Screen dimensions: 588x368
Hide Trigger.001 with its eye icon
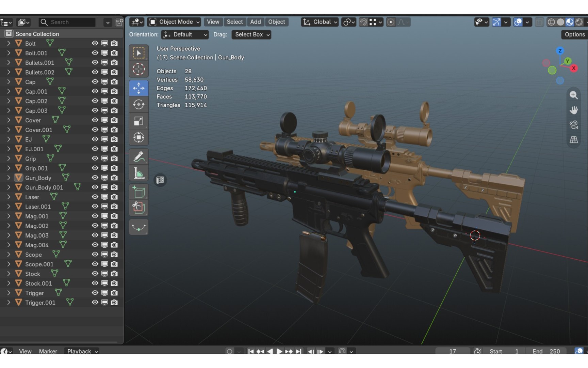(x=95, y=302)
